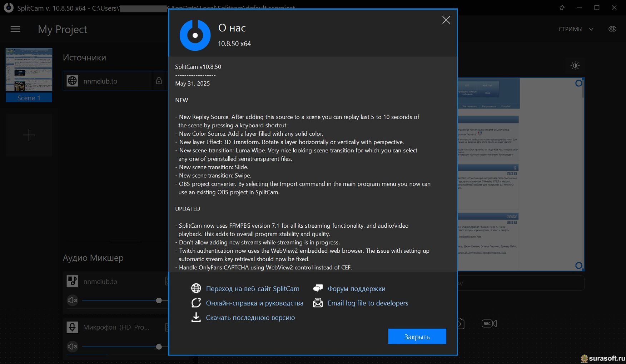Screen dimensions: 626x364
Task: Close the About dialog with X
Action: [x=446, y=20]
